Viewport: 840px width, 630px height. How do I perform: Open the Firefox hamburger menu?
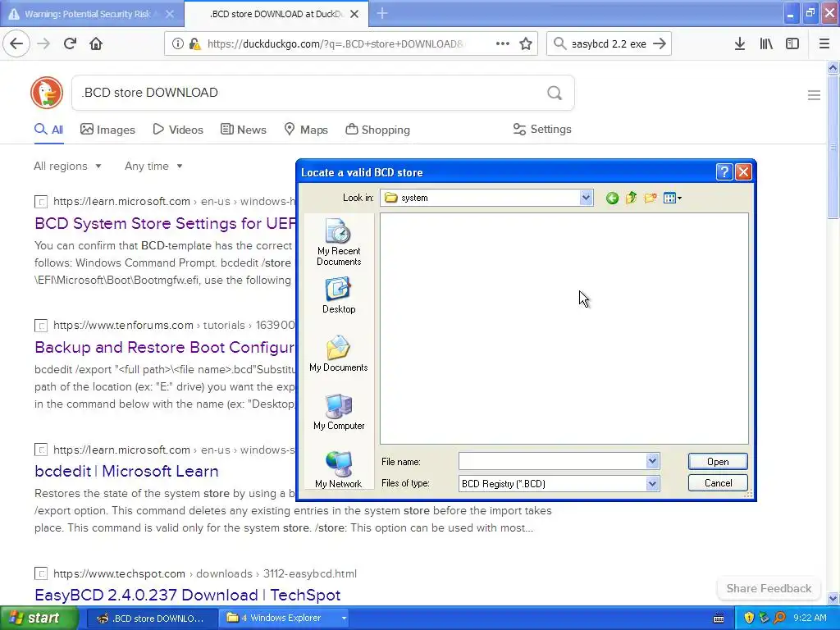point(824,44)
